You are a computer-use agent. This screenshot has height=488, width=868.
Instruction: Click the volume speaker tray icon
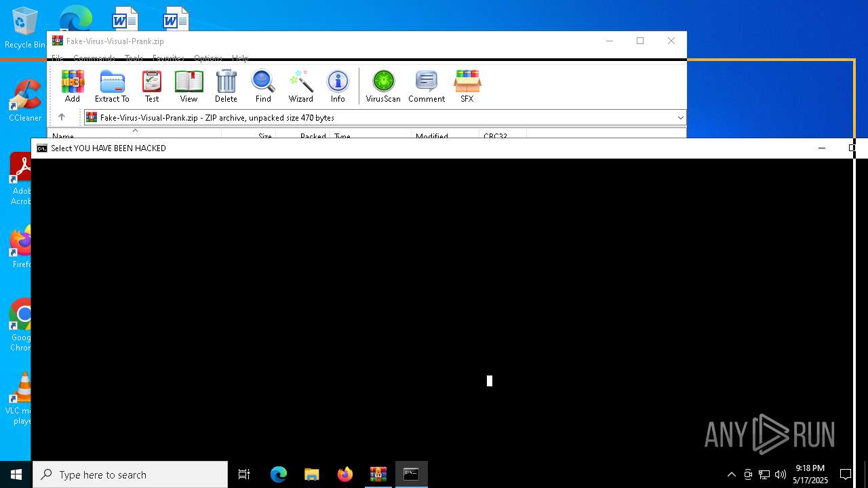tap(781, 474)
